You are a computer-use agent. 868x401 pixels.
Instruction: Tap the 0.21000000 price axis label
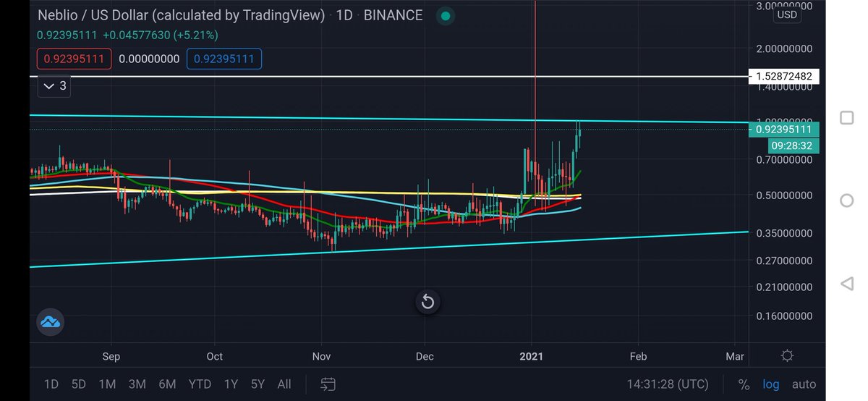[x=784, y=287]
